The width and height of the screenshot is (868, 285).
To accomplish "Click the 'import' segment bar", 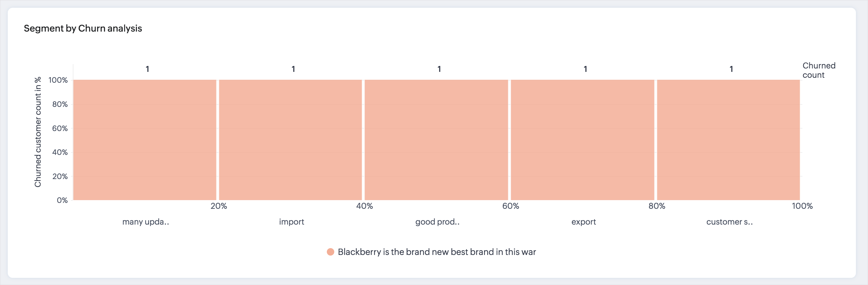I will [291, 140].
